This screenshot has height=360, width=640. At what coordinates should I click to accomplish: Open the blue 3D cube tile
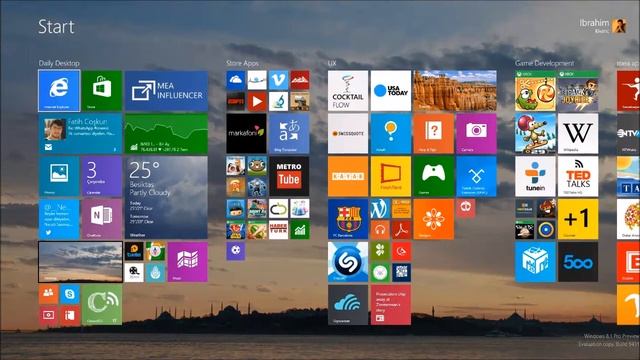tap(535, 262)
